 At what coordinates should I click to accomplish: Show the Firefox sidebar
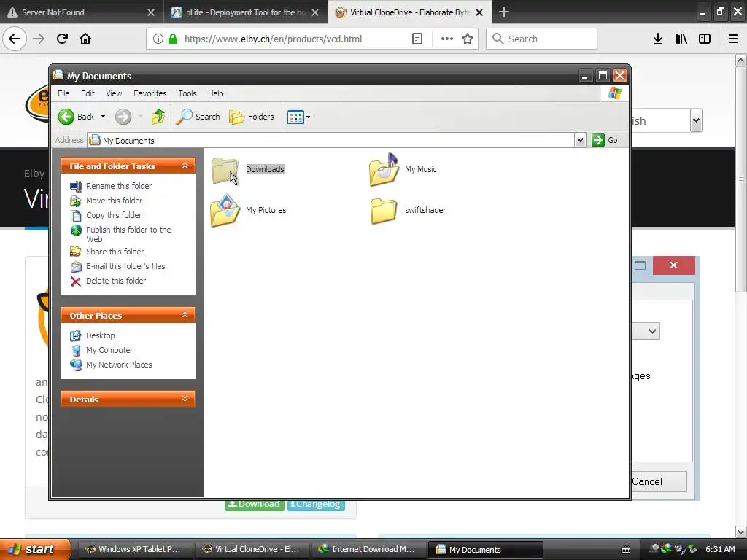(705, 39)
